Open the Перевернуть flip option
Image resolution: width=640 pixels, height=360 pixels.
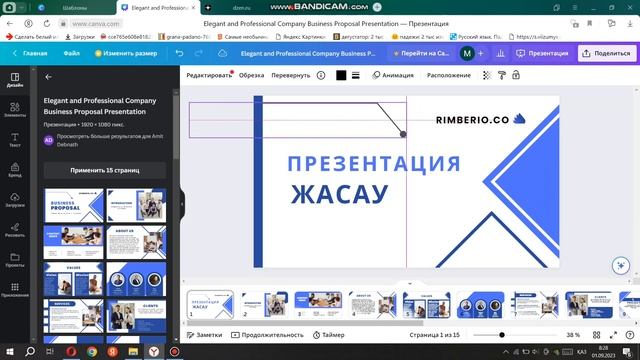pos(291,75)
